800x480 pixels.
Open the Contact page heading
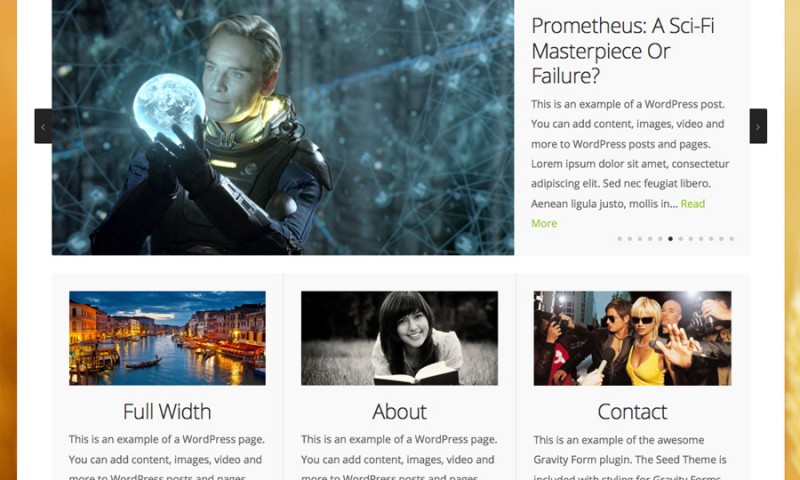pyautogui.click(x=632, y=412)
